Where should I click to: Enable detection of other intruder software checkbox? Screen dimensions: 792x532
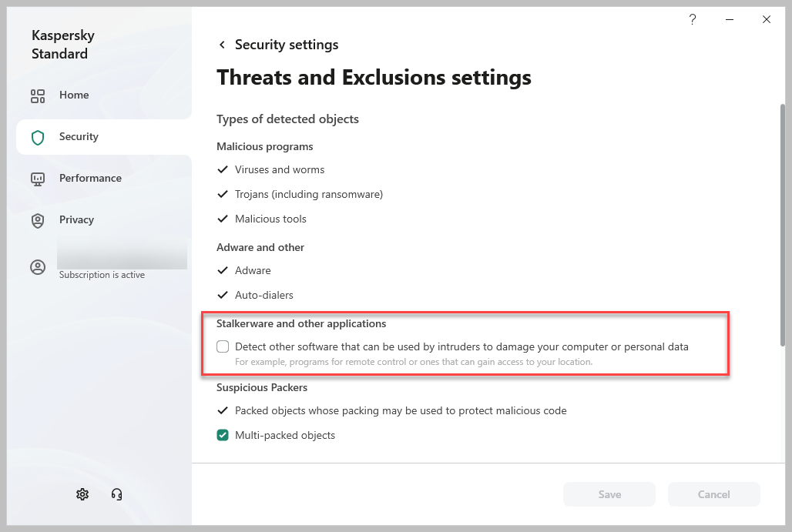point(223,346)
